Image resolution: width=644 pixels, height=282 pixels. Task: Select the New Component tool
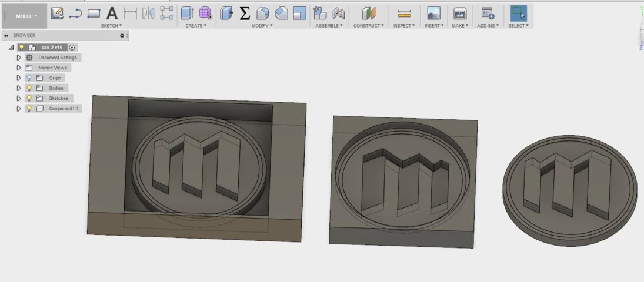[320, 13]
